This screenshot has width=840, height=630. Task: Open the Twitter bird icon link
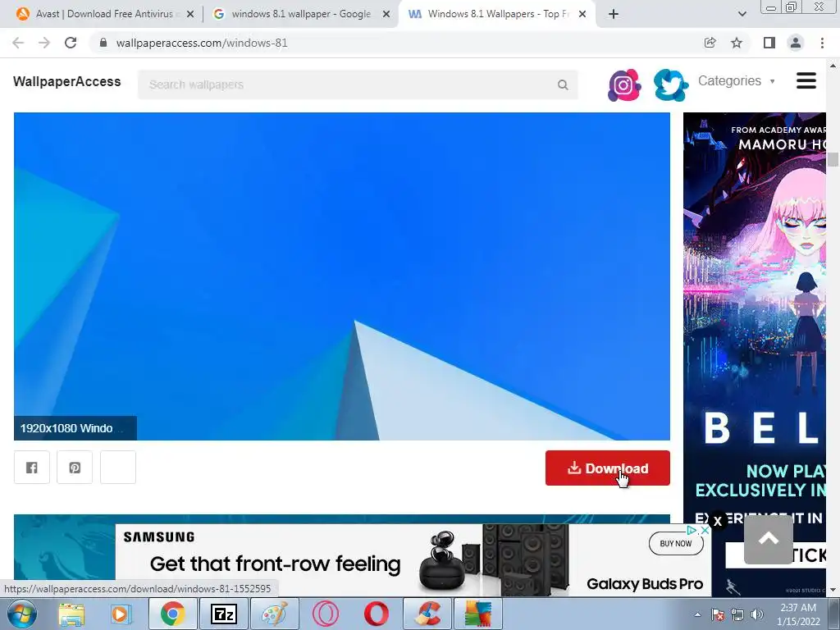tap(671, 84)
